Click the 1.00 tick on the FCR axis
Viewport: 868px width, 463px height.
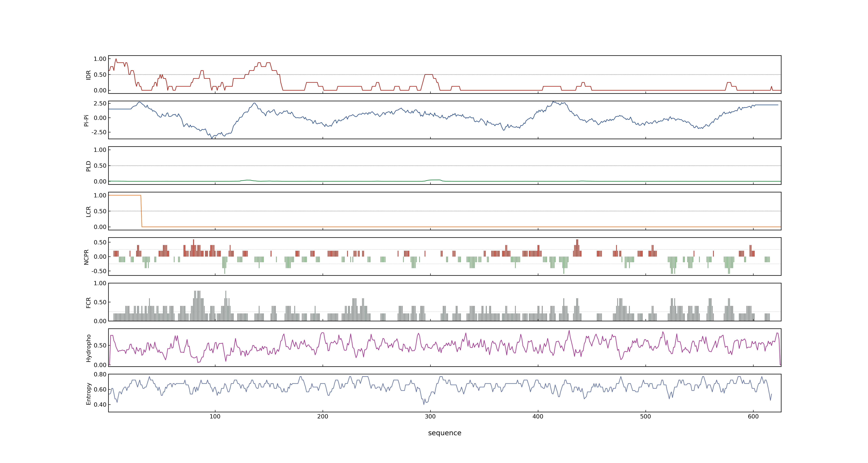tap(100, 283)
